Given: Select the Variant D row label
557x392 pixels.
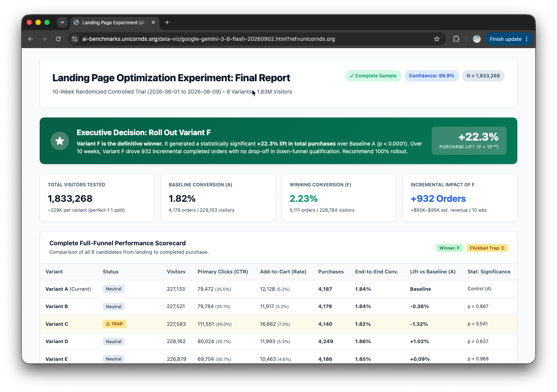Looking at the screenshot, I should pyautogui.click(x=57, y=342).
